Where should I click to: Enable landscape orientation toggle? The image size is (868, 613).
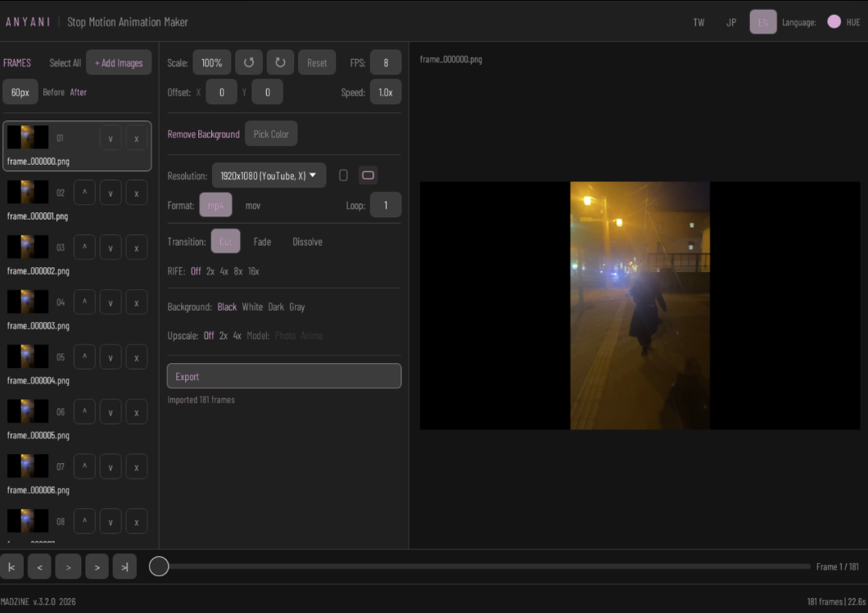[368, 175]
